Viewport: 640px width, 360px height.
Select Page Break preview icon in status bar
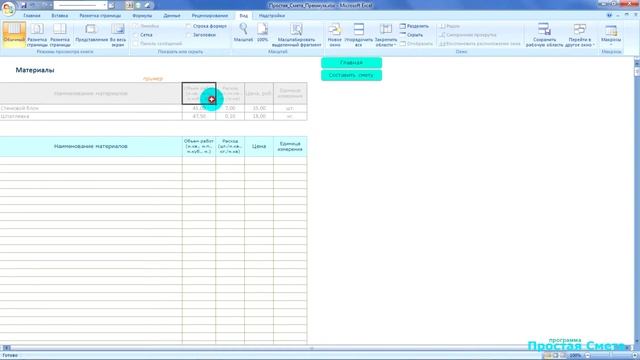(x=563, y=356)
